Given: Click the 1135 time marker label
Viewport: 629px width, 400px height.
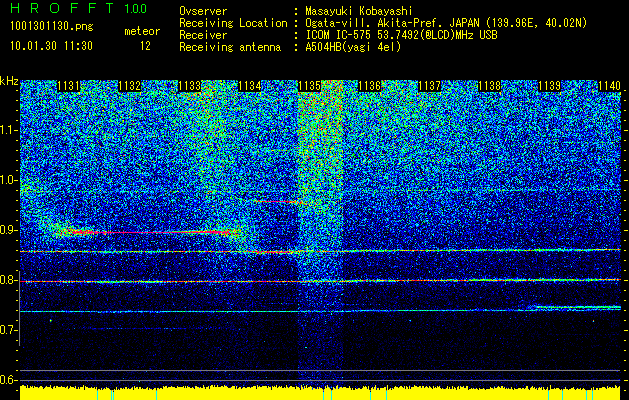Looking at the screenshot, I should tap(309, 86).
